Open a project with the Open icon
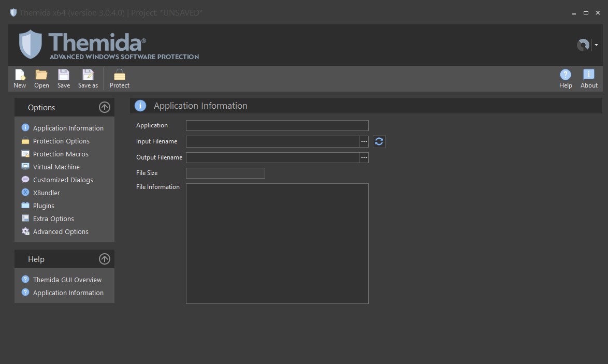Screen dimensions: 608x364 pos(41,78)
